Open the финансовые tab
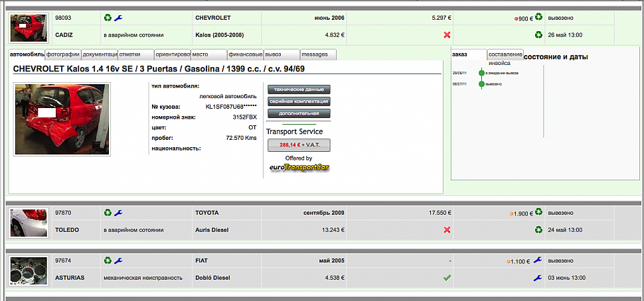 point(246,54)
